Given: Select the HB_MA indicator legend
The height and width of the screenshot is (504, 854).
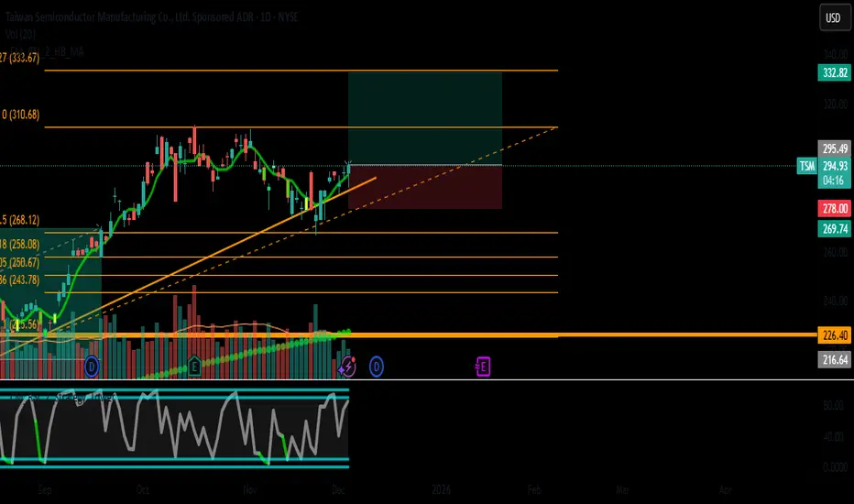Looking at the screenshot, I should coord(47,51).
